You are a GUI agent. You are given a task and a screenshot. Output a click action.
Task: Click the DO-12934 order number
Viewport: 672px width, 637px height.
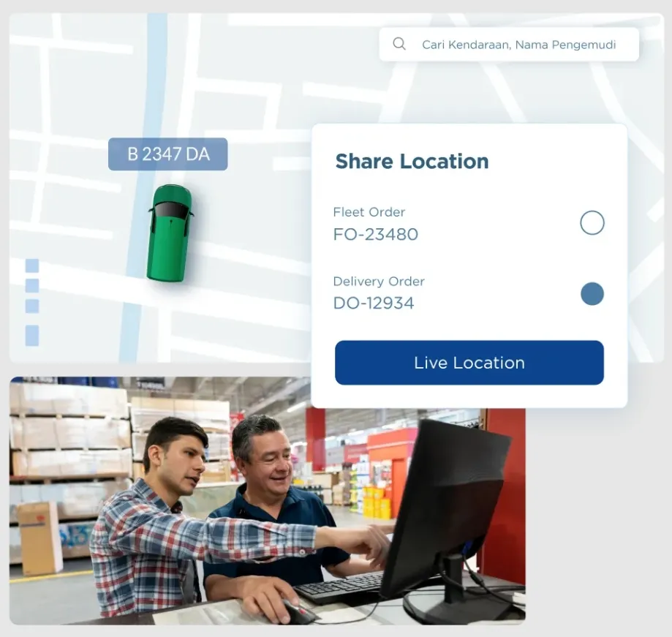point(374,304)
